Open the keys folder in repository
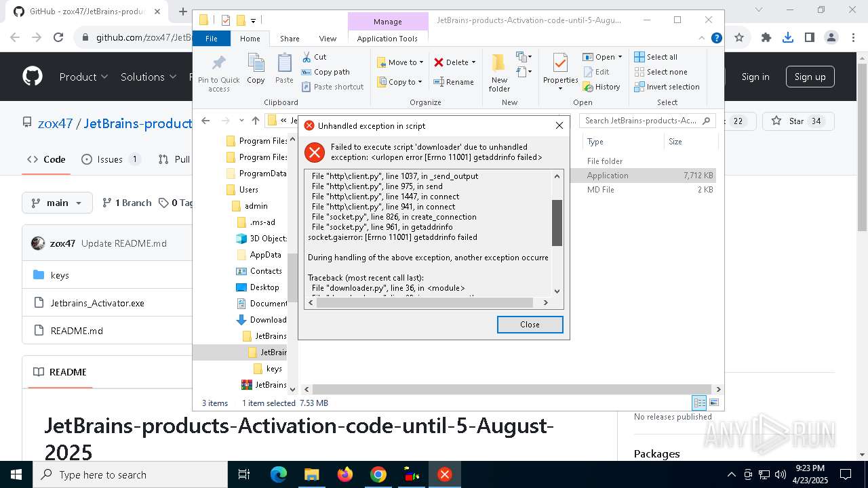The height and width of the screenshot is (488, 868). 60,275
